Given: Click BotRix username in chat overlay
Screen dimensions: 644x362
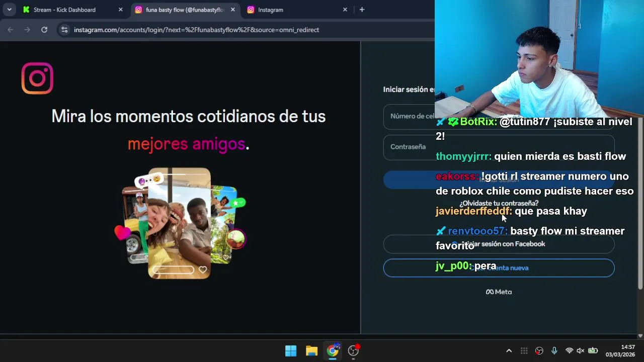Looking at the screenshot, I should (478, 122).
